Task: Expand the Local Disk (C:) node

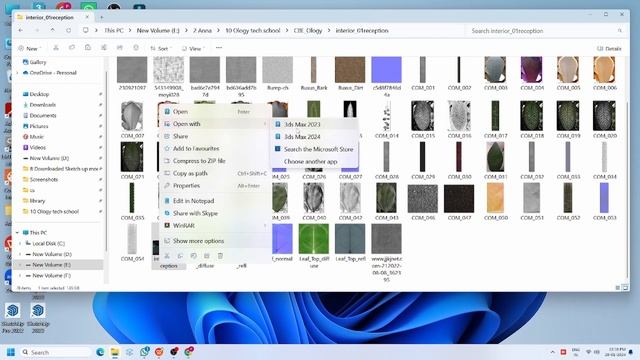Action: [20, 243]
